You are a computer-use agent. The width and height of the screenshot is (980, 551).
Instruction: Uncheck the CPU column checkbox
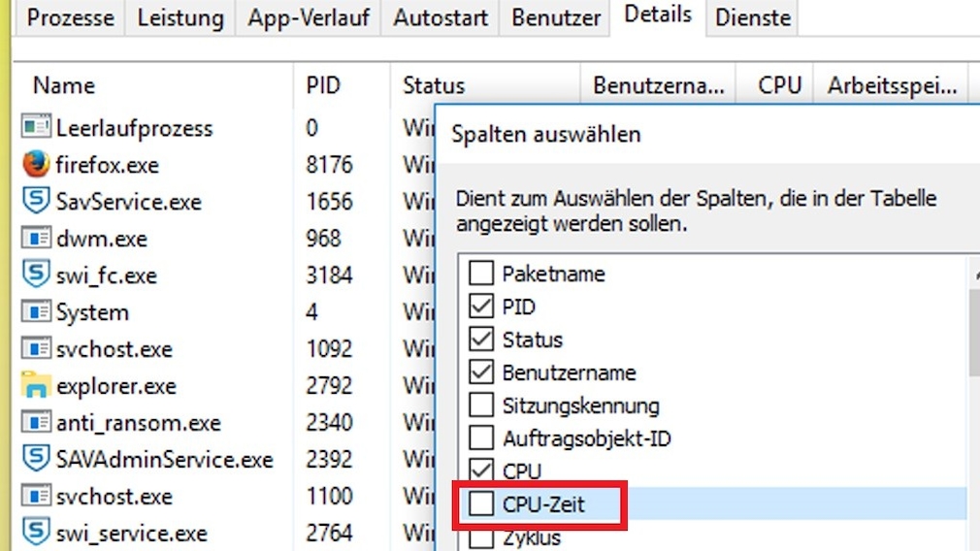481,470
